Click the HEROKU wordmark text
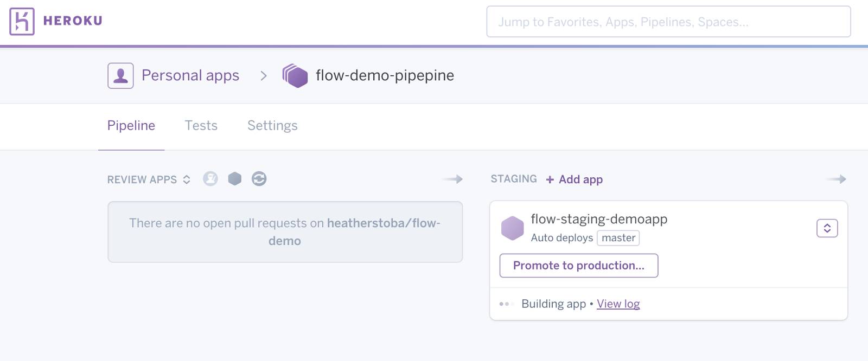Viewport: 868px width, 361px height. (x=73, y=21)
